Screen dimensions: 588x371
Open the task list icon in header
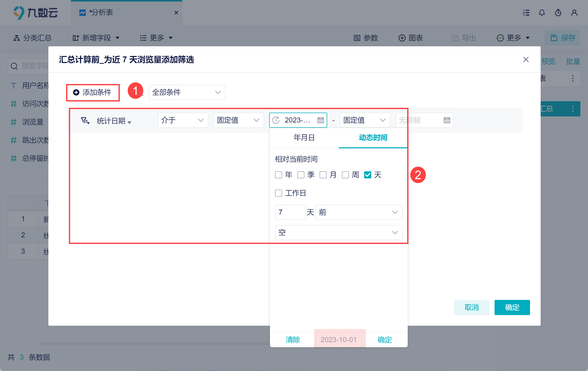point(526,13)
